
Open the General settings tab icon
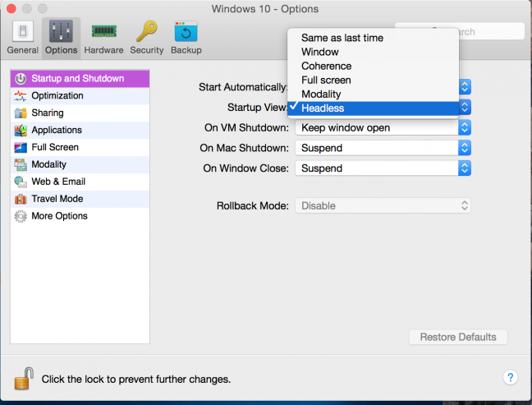pyautogui.click(x=23, y=31)
